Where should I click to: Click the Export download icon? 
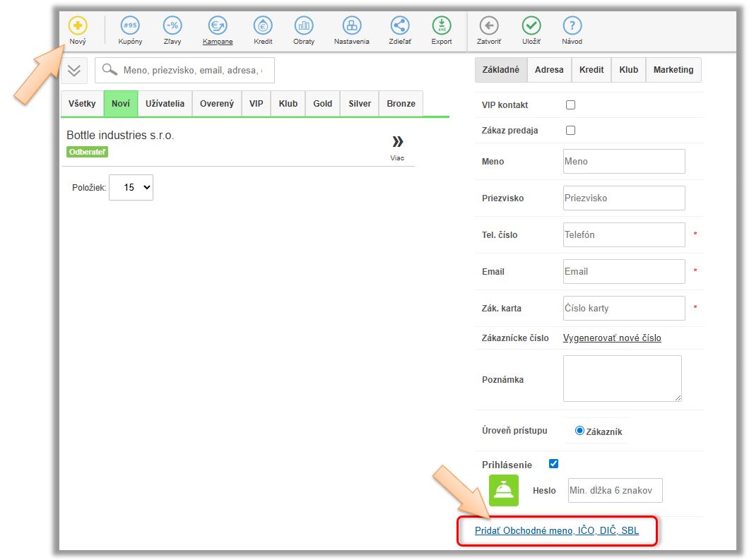(x=442, y=26)
